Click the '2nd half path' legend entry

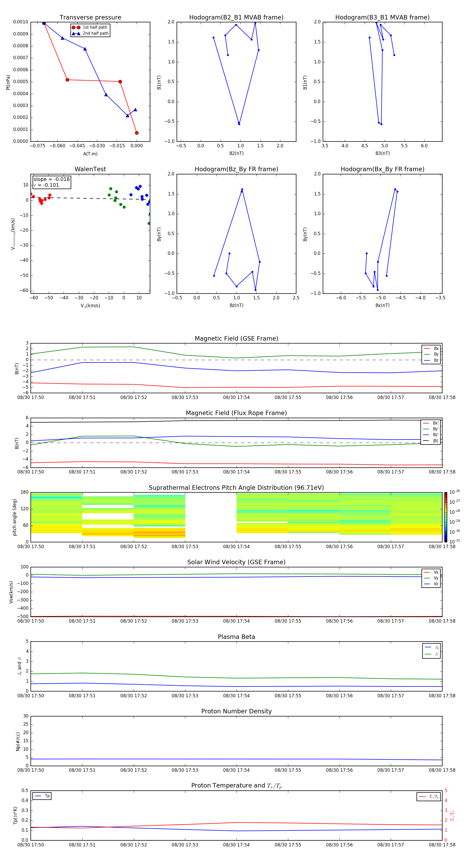coord(90,33)
